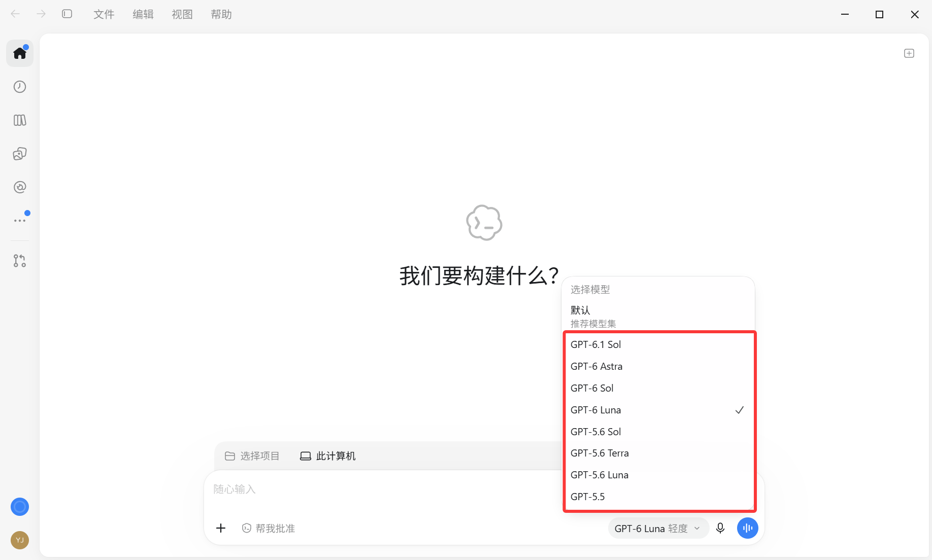Choose GPT-5.6 Luna from the model list

659,475
